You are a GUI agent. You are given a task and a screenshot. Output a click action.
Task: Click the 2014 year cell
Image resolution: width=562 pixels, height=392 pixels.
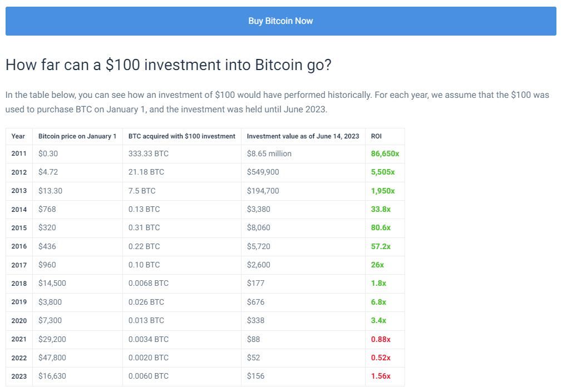pyautogui.click(x=19, y=209)
